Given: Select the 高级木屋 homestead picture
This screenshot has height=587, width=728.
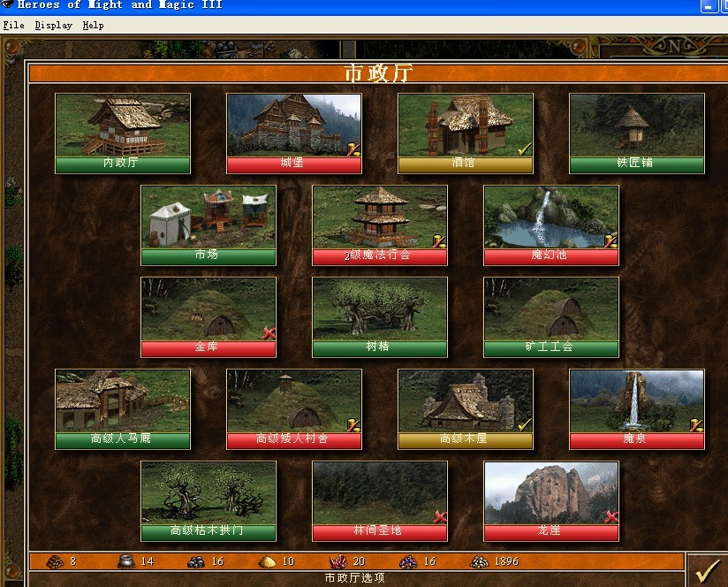Looking at the screenshot, I should [x=466, y=401].
